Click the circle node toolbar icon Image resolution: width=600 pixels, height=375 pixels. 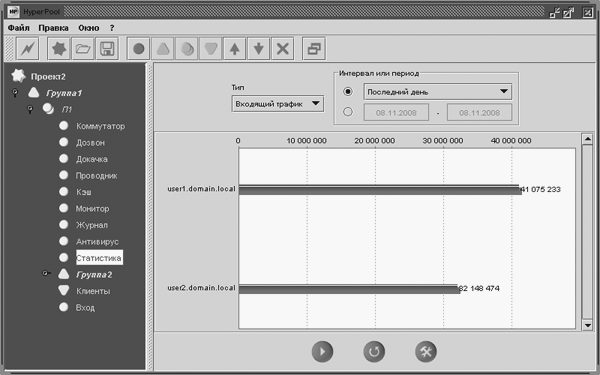tap(138, 49)
